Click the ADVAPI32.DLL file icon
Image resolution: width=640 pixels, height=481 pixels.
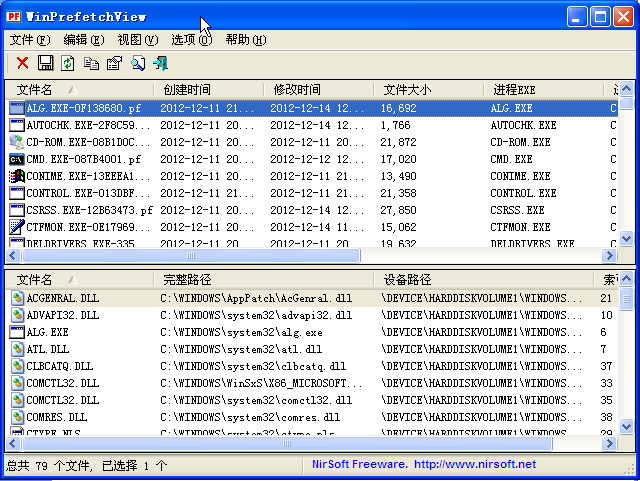17,315
